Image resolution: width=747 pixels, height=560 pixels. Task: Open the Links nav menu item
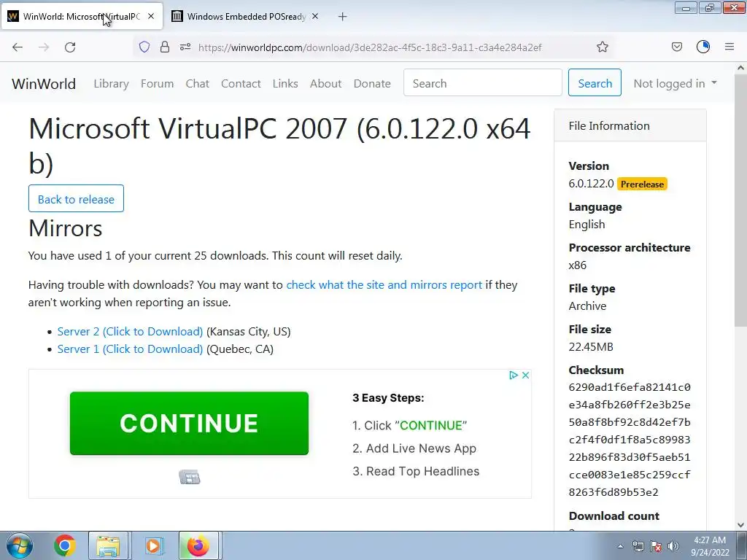285,83
